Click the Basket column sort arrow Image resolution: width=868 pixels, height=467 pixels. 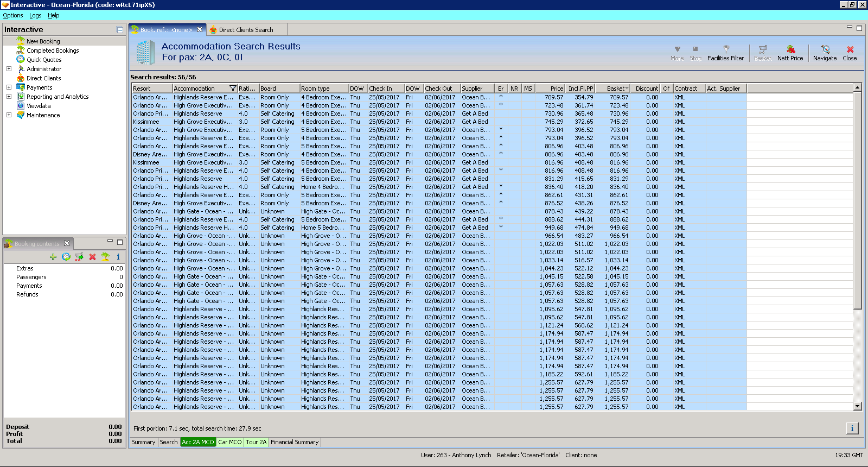[627, 89]
